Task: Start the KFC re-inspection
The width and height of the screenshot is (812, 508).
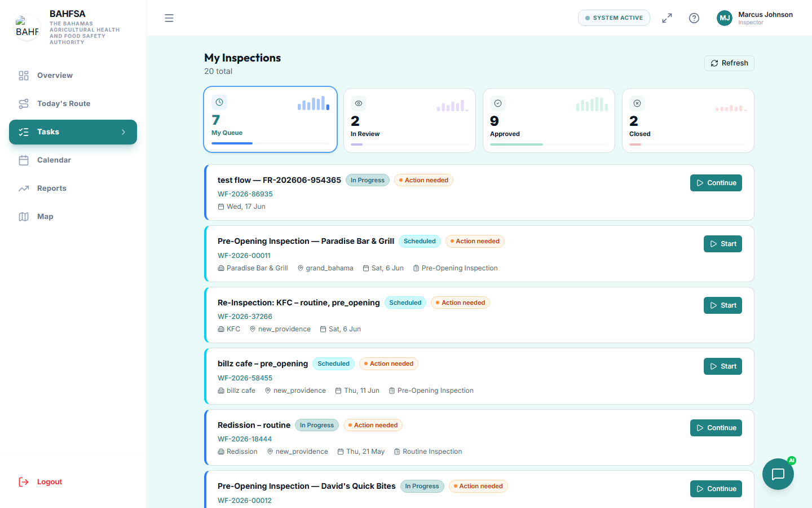Action: [723, 305]
